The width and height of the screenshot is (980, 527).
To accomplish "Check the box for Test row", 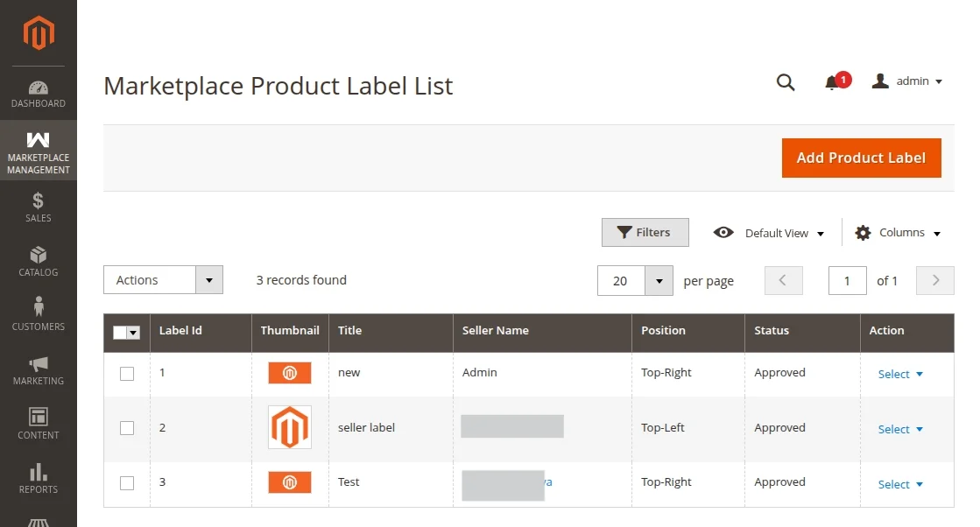I will pyautogui.click(x=127, y=483).
